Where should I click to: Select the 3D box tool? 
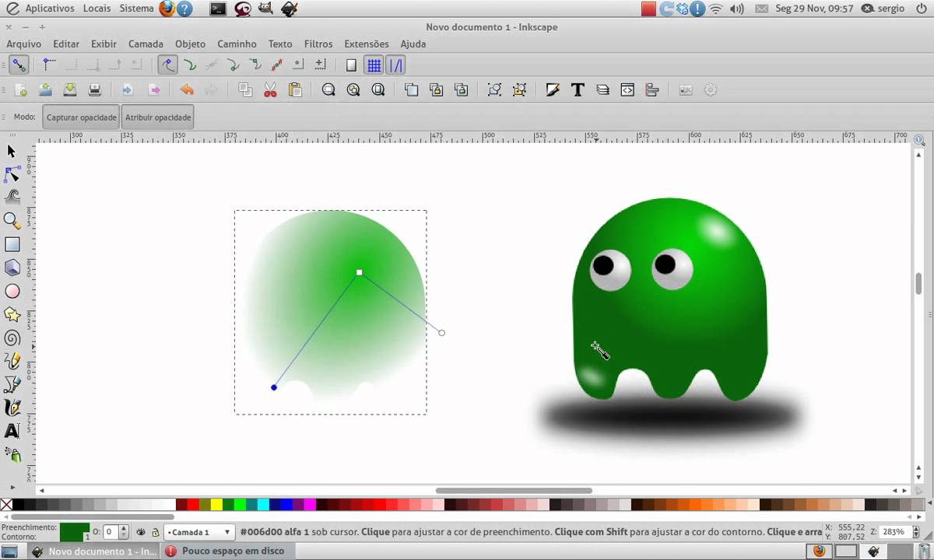coord(12,268)
